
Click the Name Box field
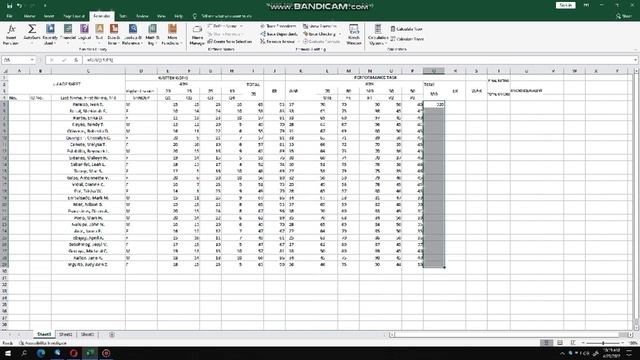(19, 60)
